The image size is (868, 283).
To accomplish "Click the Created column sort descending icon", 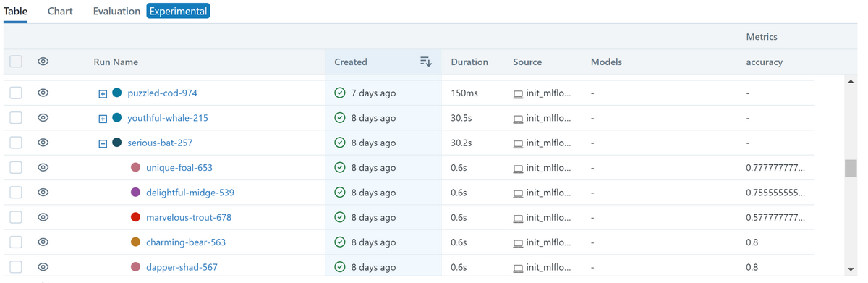I will click(426, 62).
